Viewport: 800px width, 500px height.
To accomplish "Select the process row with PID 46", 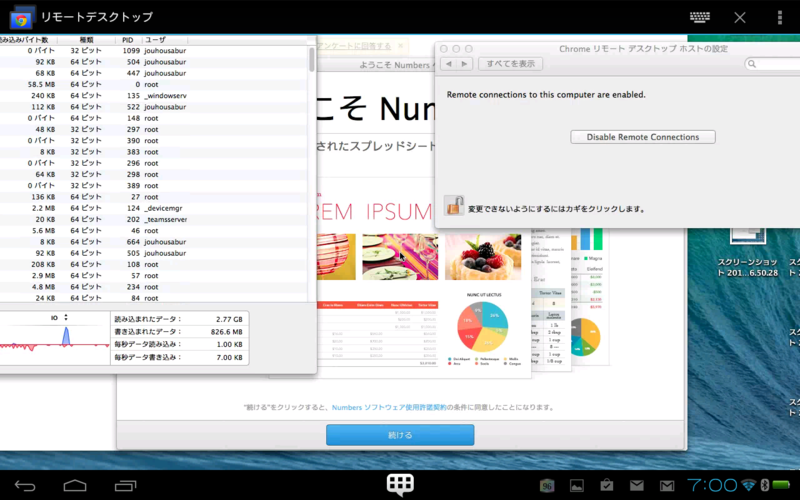I will 154,230.
